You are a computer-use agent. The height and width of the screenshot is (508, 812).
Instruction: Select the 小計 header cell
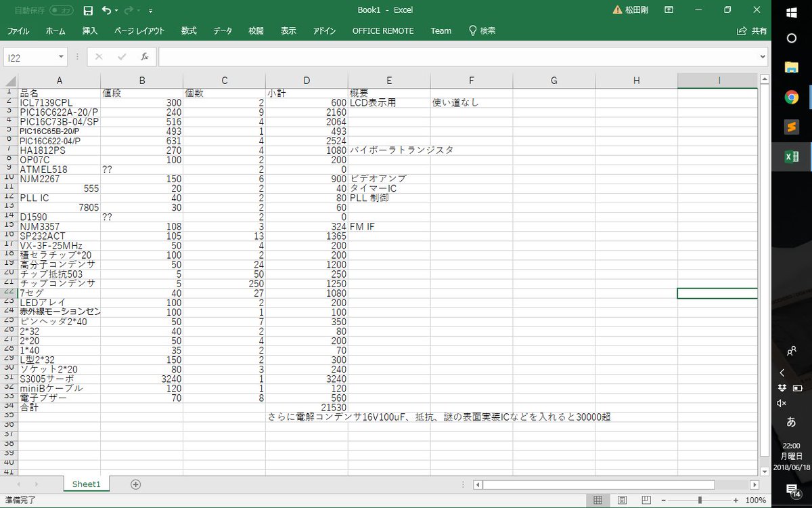pos(307,93)
